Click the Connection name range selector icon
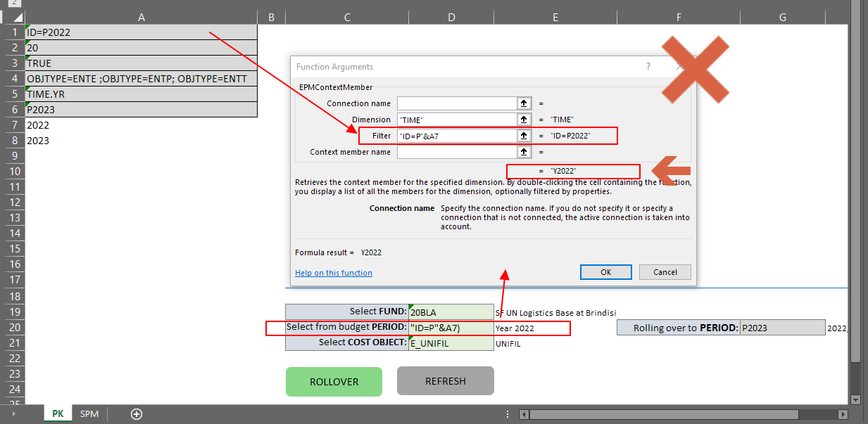 tap(524, 103)
